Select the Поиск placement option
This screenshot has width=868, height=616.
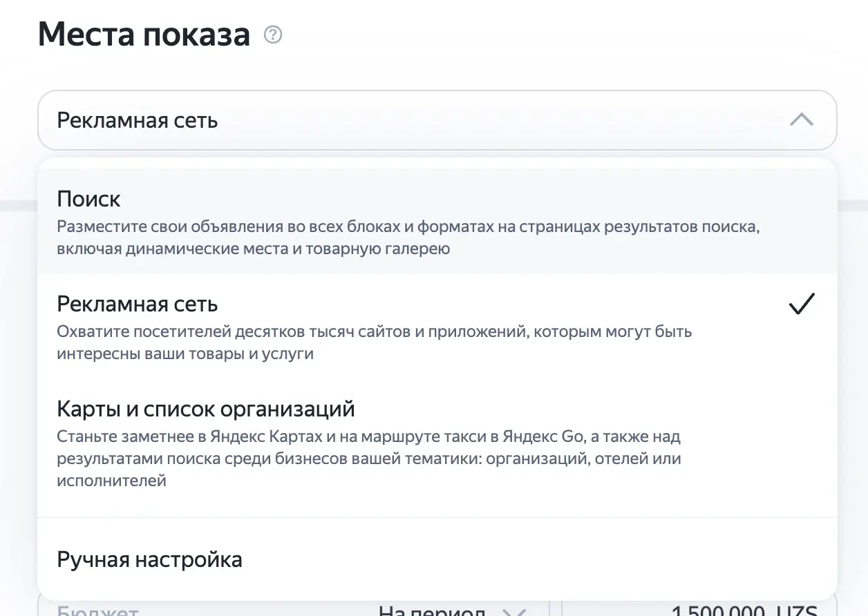click(x=437, y=221)
